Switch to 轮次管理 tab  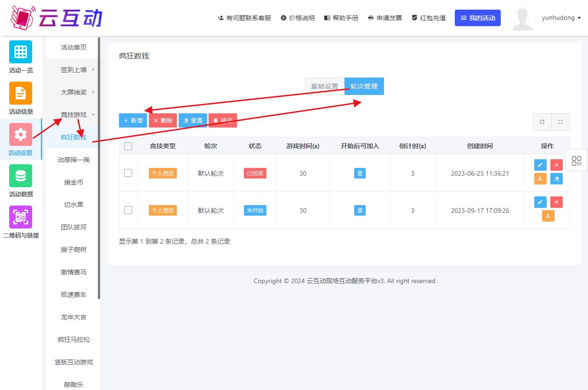[x=364, y=86]
